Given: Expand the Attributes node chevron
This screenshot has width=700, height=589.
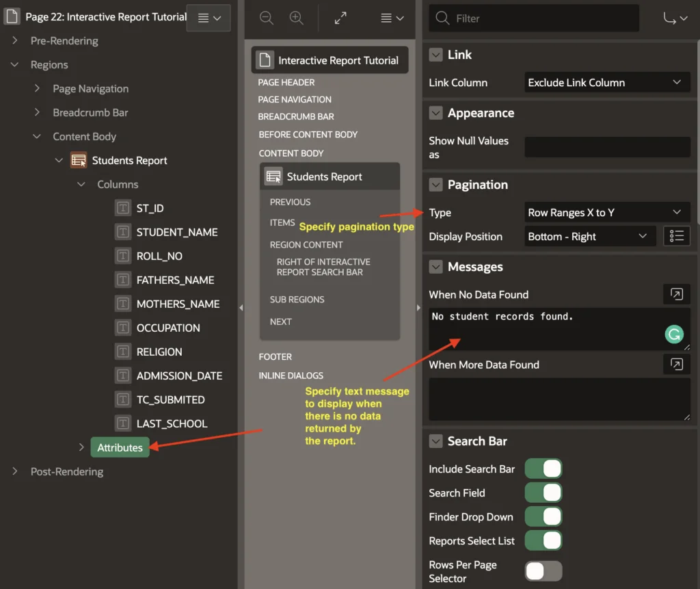Looking at the screenshot, I should click(81, 447).
